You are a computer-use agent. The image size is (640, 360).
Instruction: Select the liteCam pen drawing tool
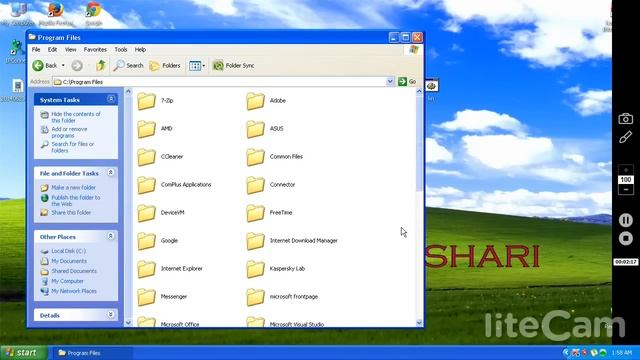(x=625, y=137)
